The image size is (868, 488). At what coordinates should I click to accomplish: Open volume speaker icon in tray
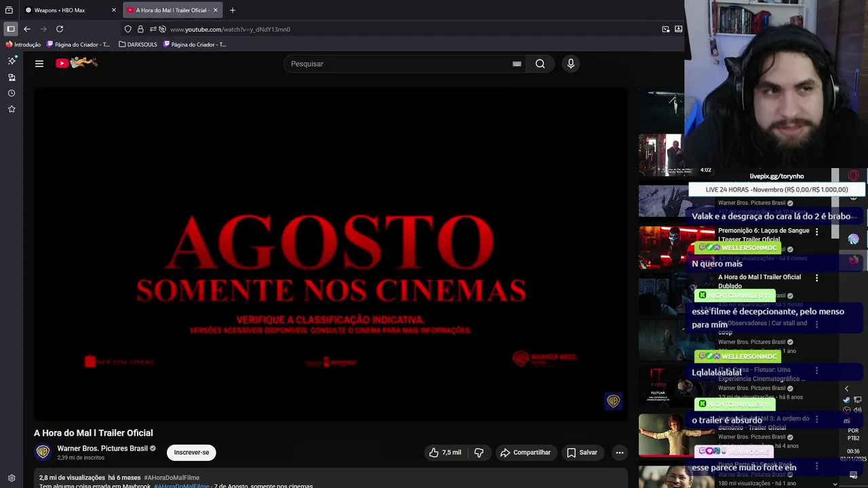857,410
